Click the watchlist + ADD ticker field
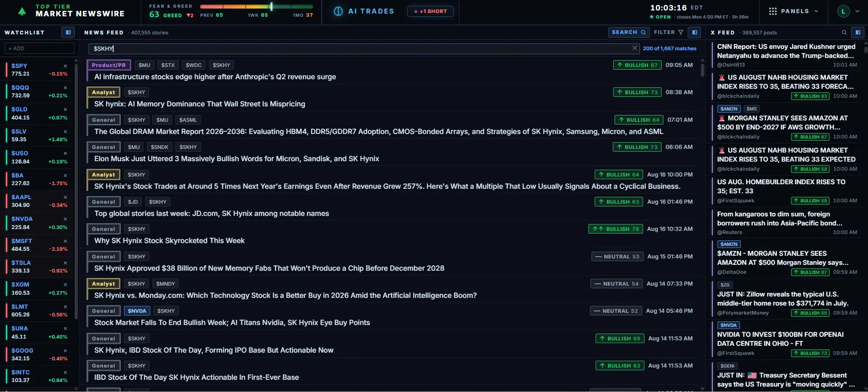Image resolution: width=868 pixels, height=392 pixels. coord(39,48)
